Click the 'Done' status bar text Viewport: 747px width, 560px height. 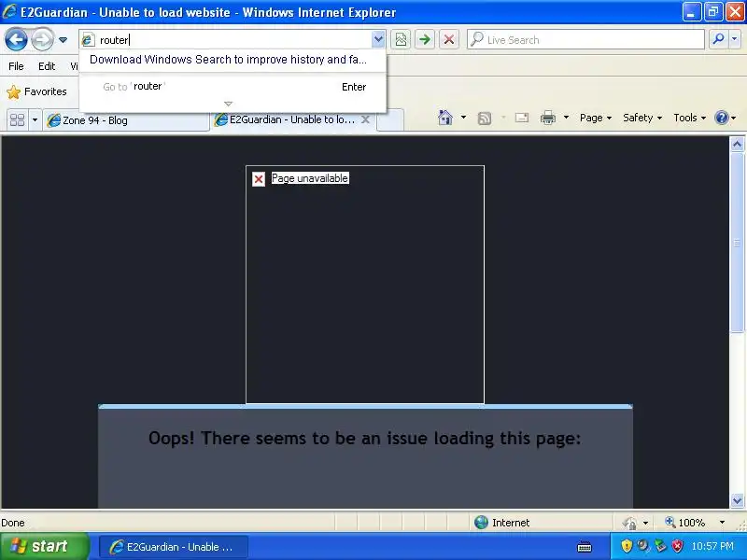[13, 523]
